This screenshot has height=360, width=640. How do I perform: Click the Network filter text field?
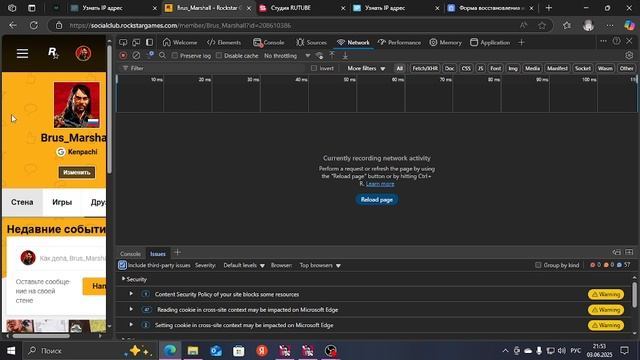pyautogui.click(x=212, y=68)
